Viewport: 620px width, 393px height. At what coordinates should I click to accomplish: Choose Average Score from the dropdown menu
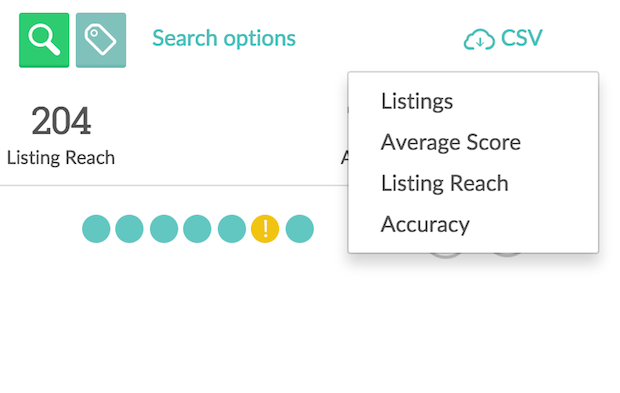tap(451, 142)
